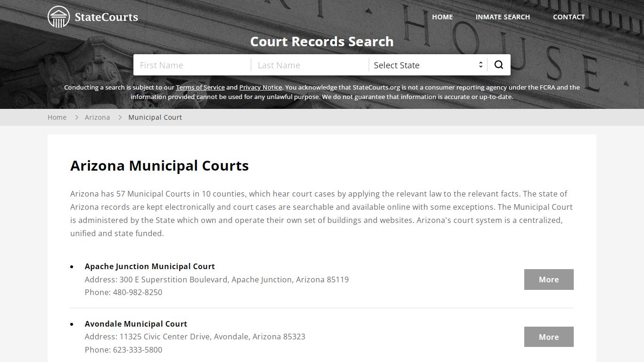Image resolution: width=644 pixels, height=362 pixels.
Task: Open the Select State dropdown
Action: tap(428, 65)
